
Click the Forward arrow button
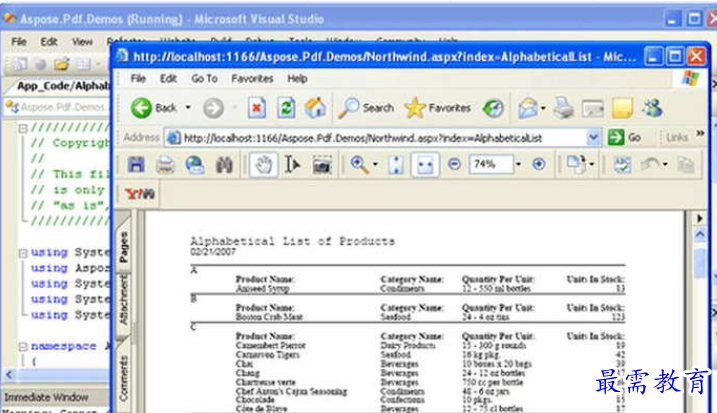(213, 108)
